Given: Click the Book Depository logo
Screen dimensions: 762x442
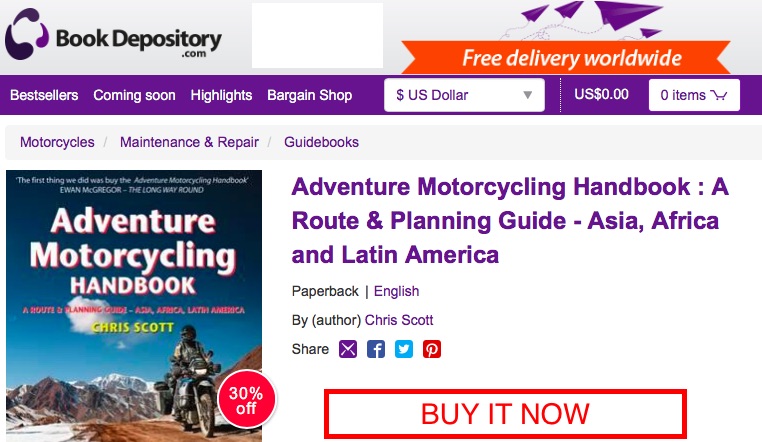Looking at the screenshot, I should coord(113,37).
